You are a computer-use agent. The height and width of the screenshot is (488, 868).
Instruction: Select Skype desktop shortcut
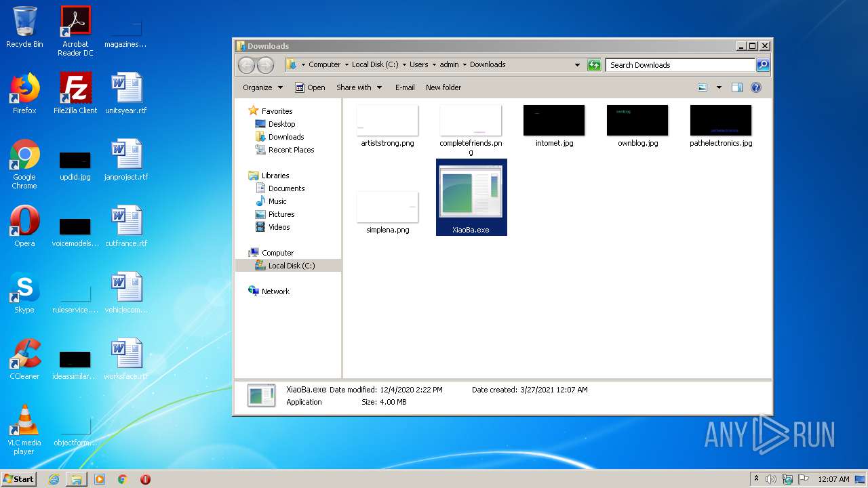(x=24, y=293)
